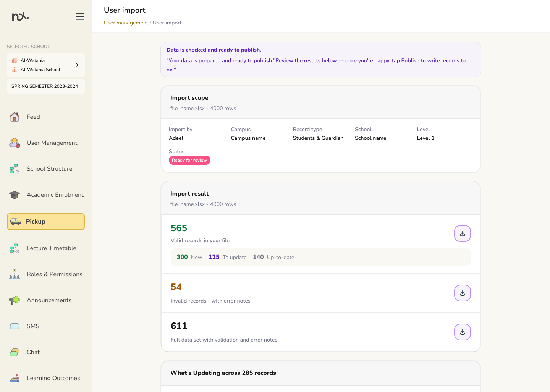Image resolution: width=550 pixels, height=392 pixels.
Task: Click the Level 1 value
Action: tap(425, 138)
